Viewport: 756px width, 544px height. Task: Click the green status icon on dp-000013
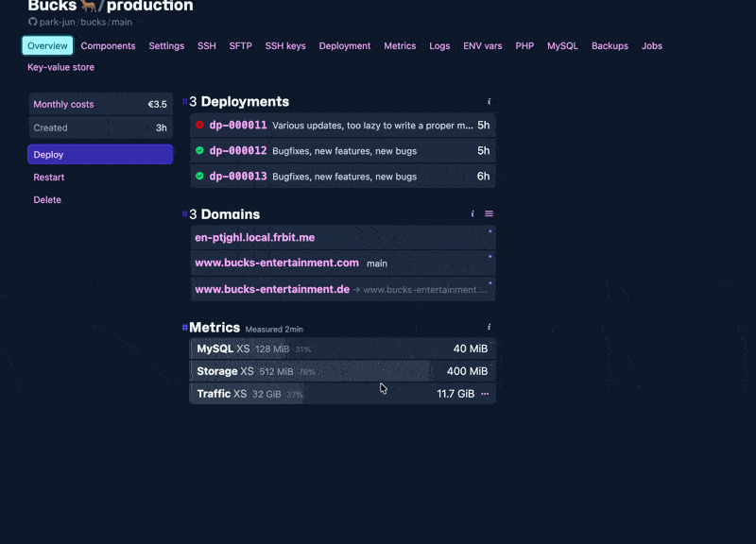pos(199,176)
